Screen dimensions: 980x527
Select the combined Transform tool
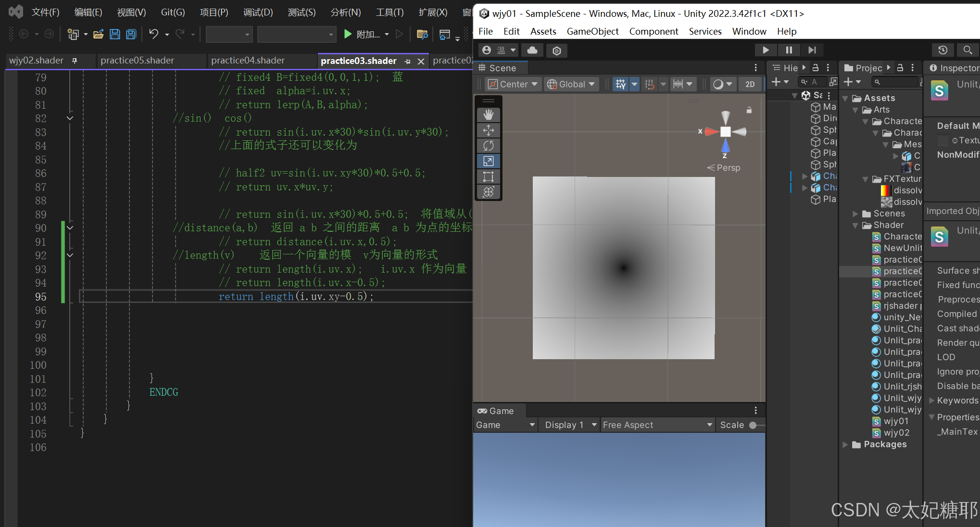tap(488, 192)
